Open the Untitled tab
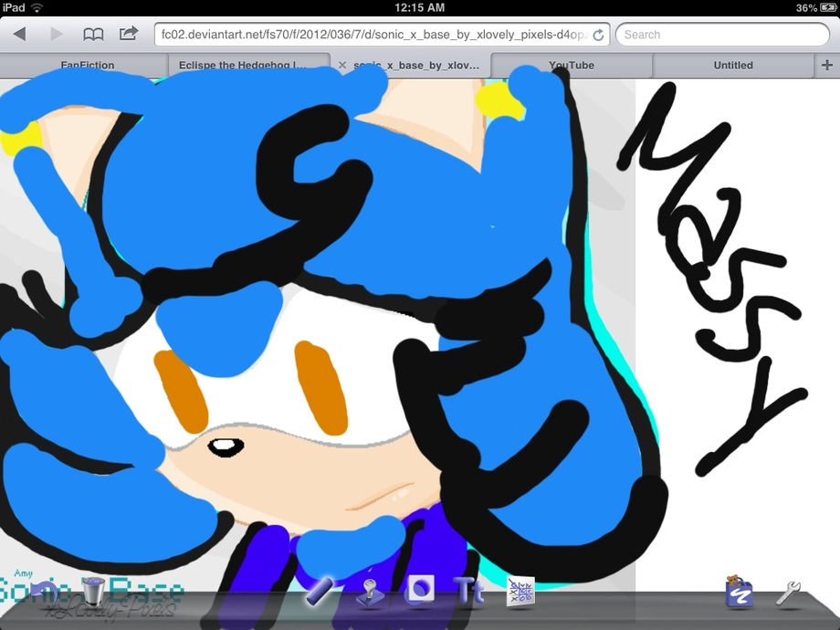840x630 pixels. pos(733,66)
